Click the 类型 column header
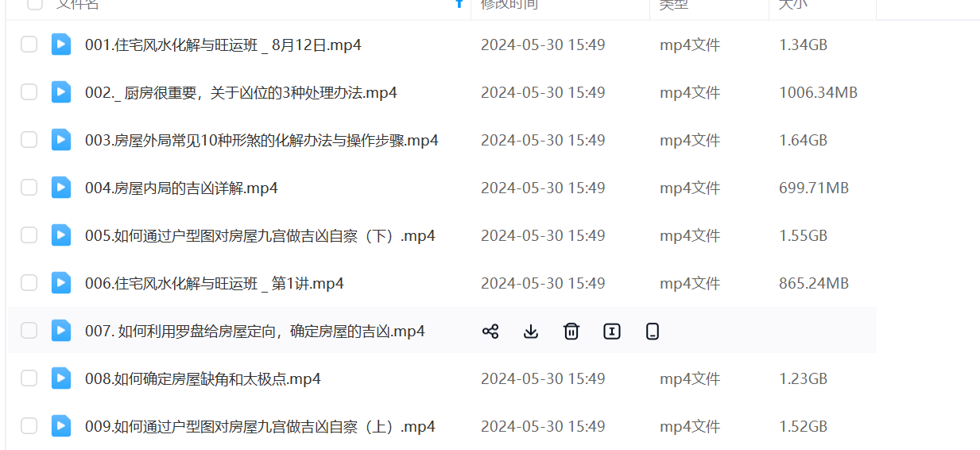The height and width of the screenshot is (450, 980). 674,4
